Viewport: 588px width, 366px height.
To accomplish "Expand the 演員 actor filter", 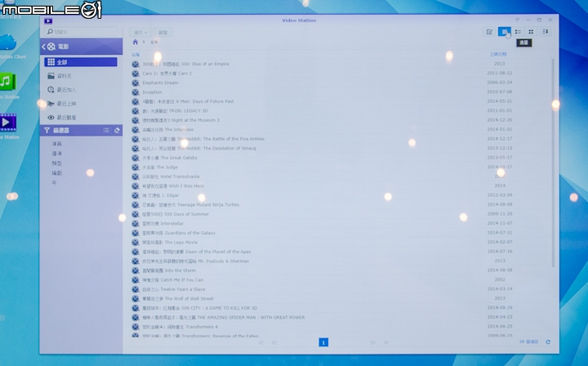I will (57, 144).
